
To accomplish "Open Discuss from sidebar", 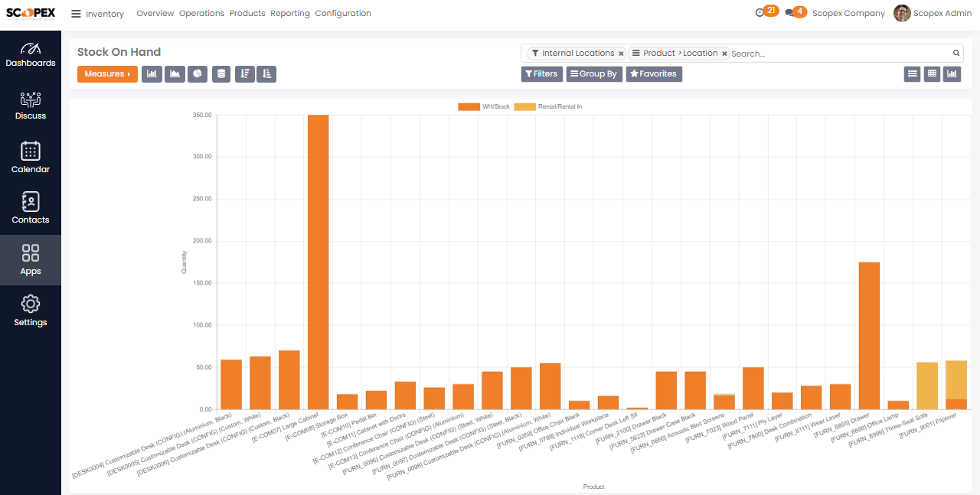I will [31, 106].
